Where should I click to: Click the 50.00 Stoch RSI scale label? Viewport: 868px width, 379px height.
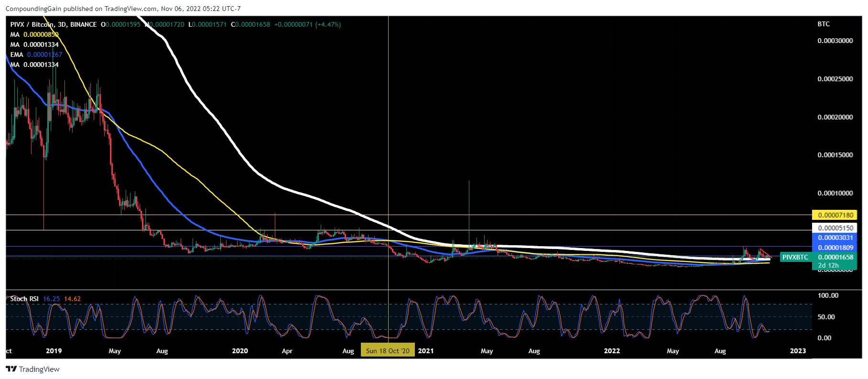pyautogui.click(x=826, y=317)
